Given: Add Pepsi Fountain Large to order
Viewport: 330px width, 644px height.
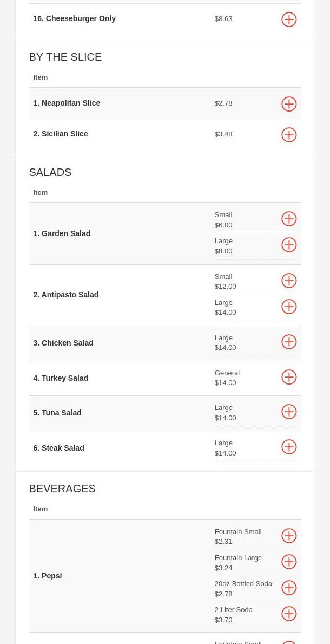Looking at the screenshot, I should (289, 562).
